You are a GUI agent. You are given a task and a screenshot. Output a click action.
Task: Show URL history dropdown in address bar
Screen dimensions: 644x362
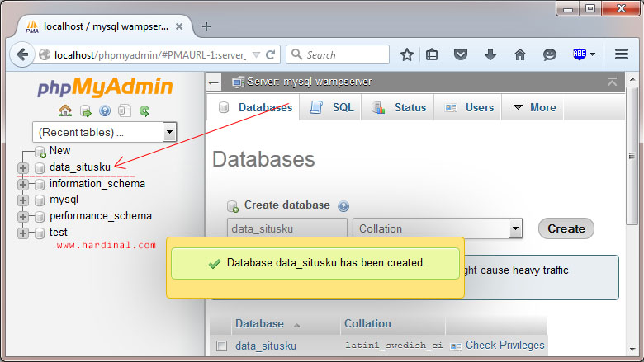[x=256, y=54]
